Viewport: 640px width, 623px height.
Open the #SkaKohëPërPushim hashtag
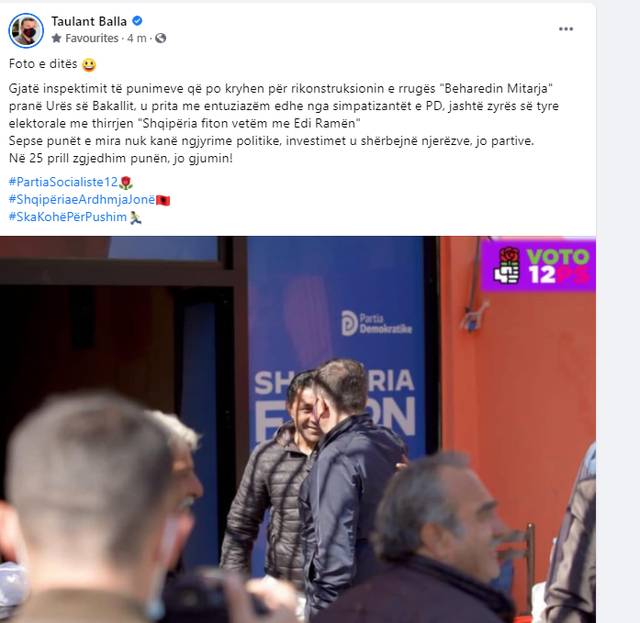point(68,217)
